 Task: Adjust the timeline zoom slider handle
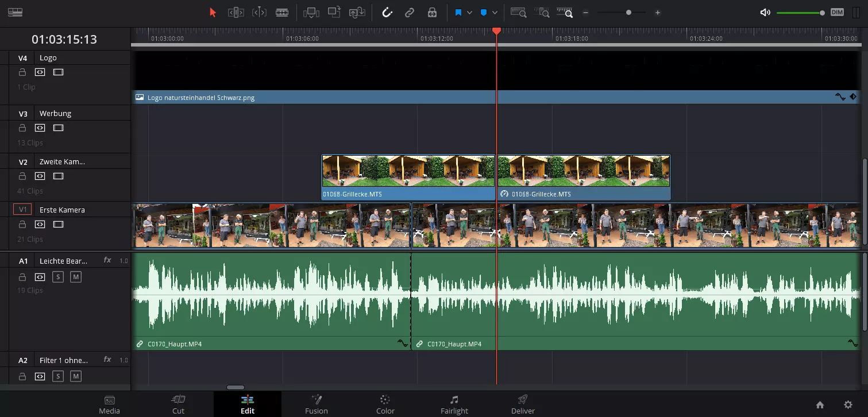pos(628,12)
